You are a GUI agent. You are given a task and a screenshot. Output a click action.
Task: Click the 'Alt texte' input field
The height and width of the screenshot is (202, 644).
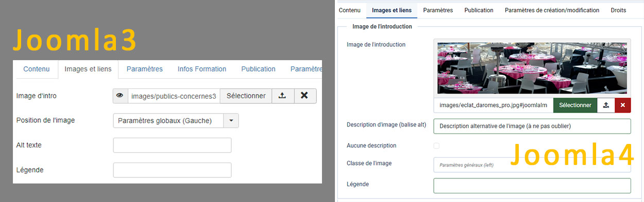pyautogui.click(x=172, y=145)
